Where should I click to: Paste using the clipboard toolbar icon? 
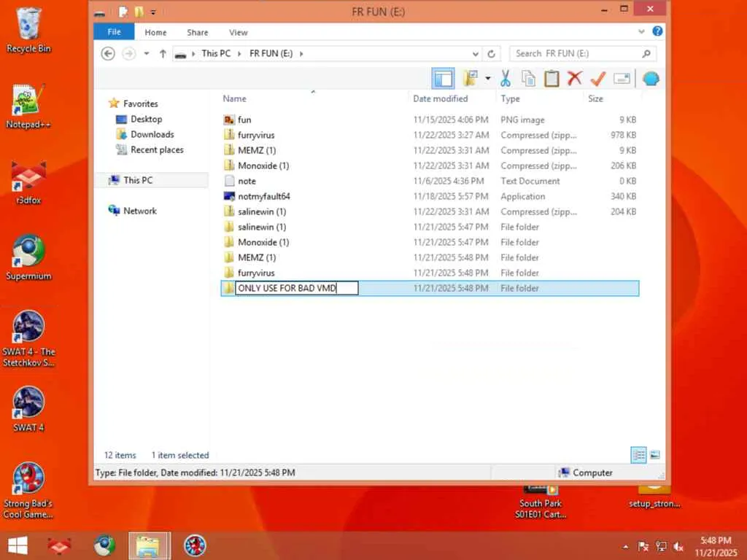551,79
